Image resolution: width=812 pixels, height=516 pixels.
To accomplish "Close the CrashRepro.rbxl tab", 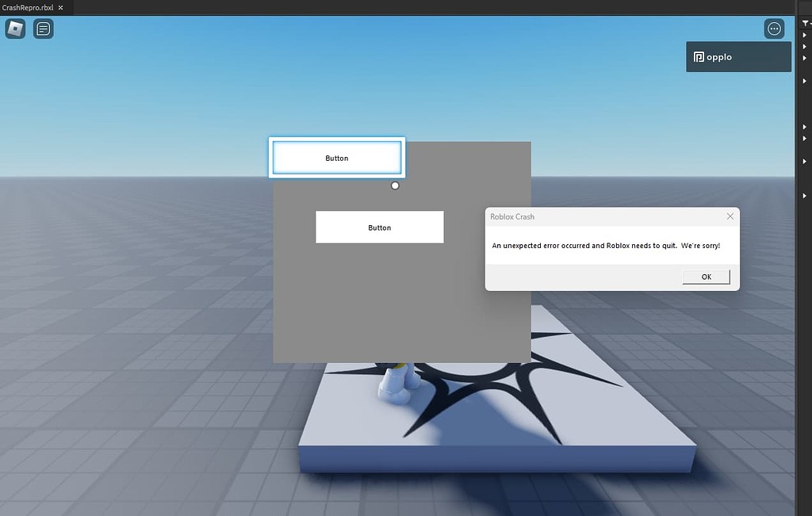I will tap(59, 7).
